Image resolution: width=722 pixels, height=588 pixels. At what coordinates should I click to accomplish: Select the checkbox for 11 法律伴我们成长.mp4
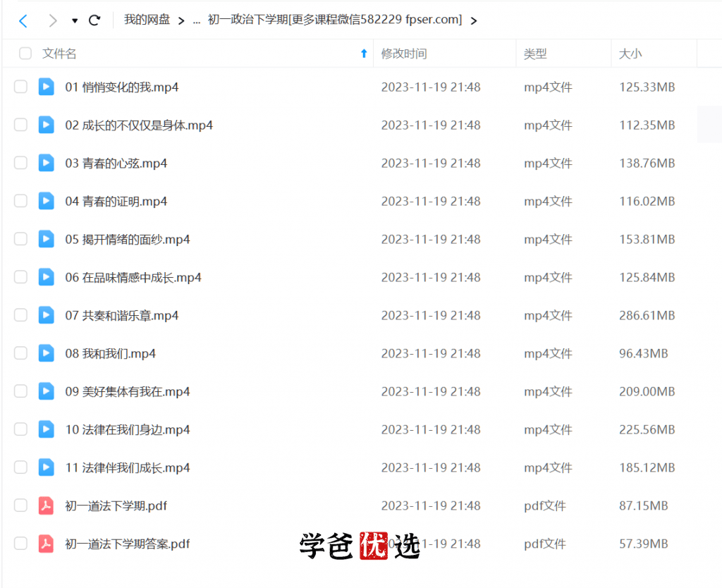click(x=20, y=467)
